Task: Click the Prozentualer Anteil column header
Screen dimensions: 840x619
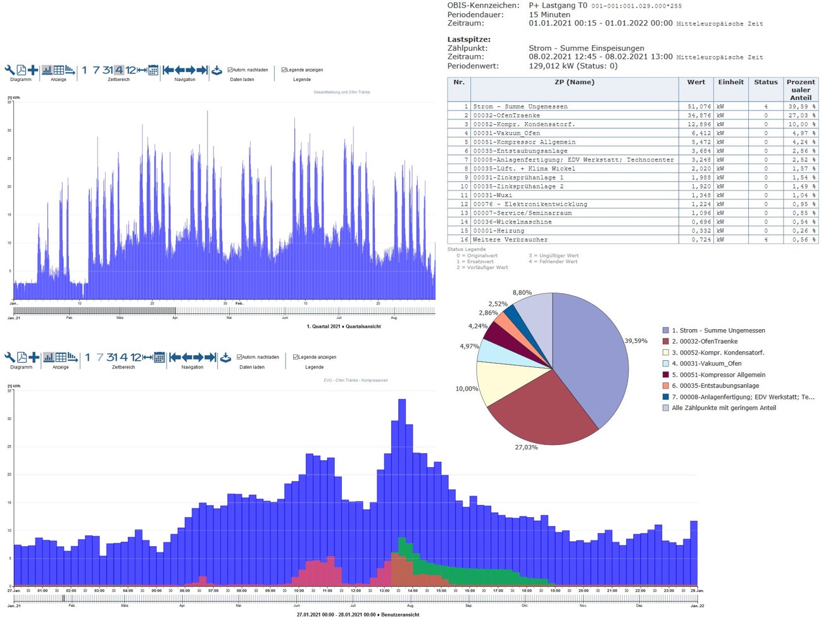Action: (800, 89)
